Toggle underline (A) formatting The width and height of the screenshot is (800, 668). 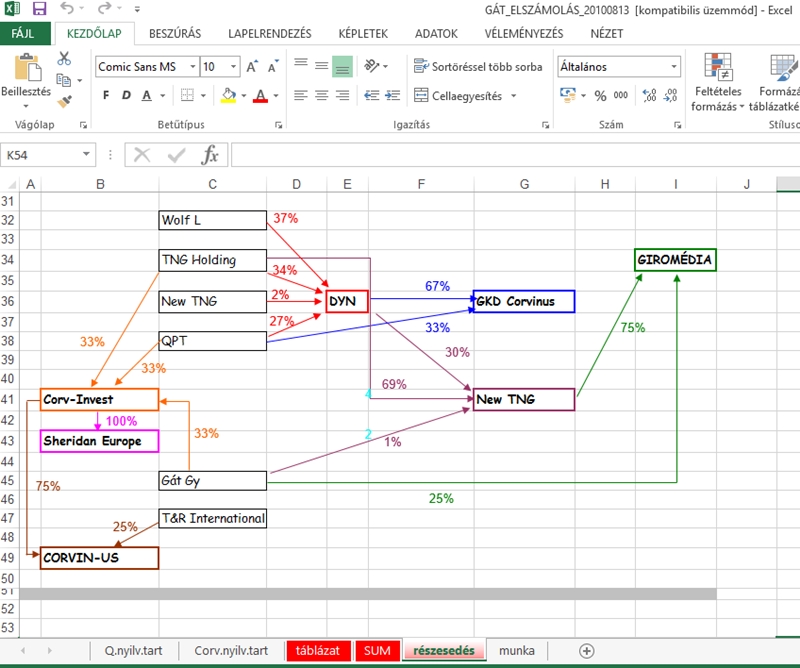click(147, 95)
